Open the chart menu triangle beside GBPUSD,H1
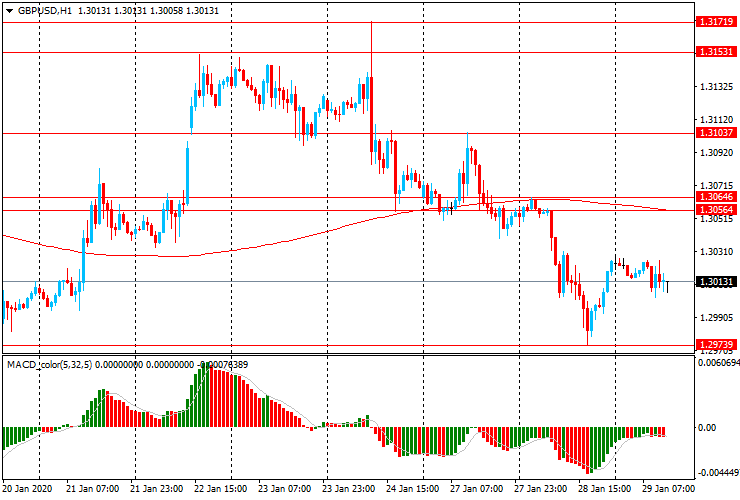The image size is (740, 500). (x=9, y=11)
